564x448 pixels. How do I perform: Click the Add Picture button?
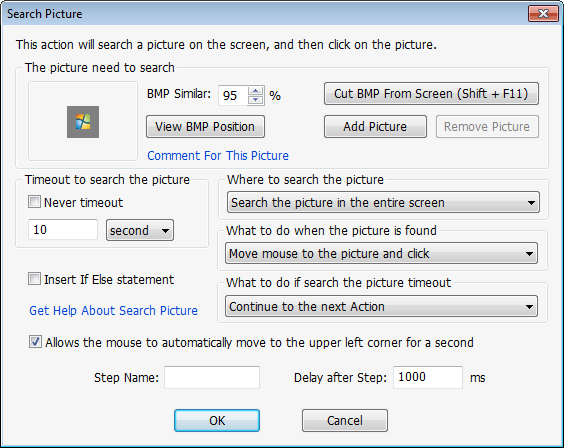375,127
